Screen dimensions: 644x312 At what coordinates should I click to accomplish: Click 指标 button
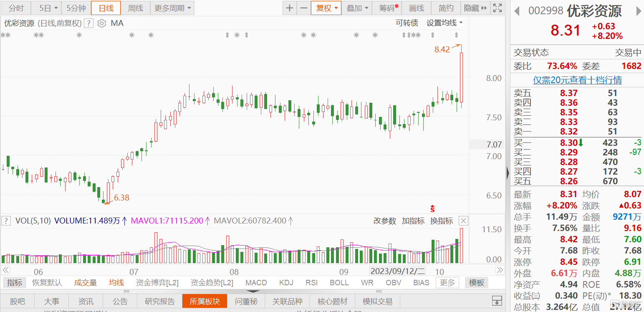pos(15,283)
